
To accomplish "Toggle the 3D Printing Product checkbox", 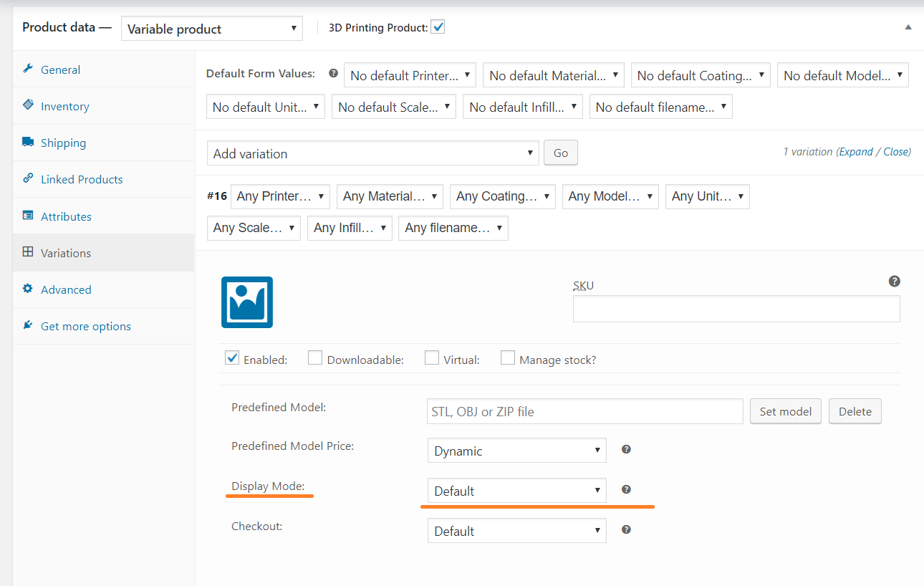I will 438,27.
